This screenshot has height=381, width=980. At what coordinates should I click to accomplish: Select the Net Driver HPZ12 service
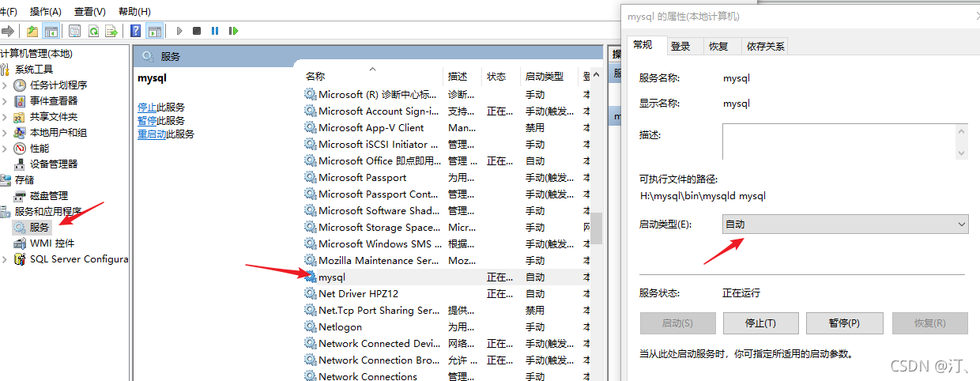point(448,294)
